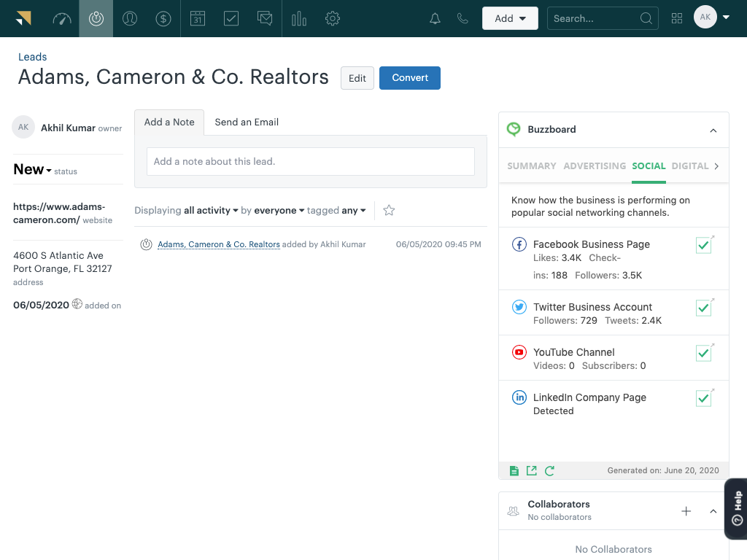Open the dashboard speedometer icon

[62, 19]
